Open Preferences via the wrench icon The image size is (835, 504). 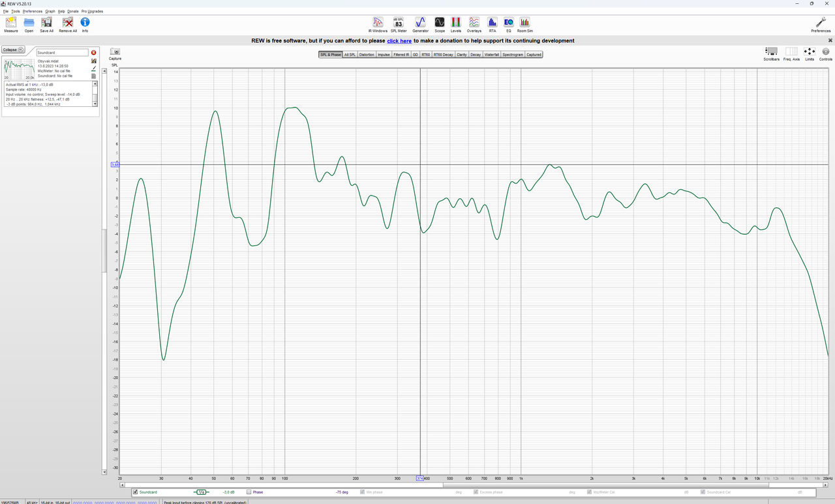tap(821, 25)
